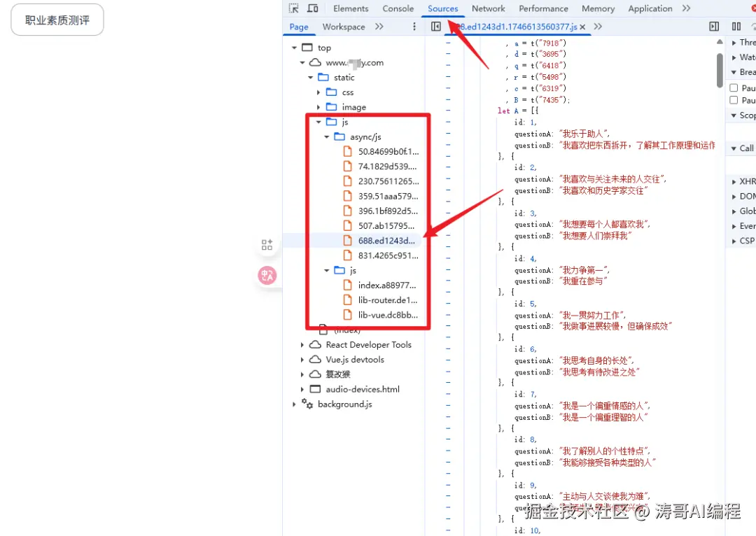The width and height of the screenshot is (756, 536).
Task: Click the www domain cloud icon
Action: [315, 62]
